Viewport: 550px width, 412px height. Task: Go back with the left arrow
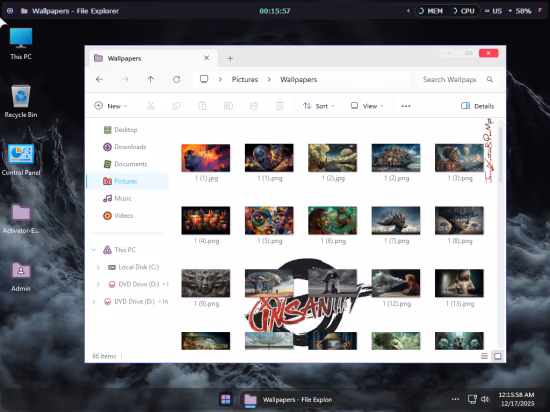[x=99, y=79]
